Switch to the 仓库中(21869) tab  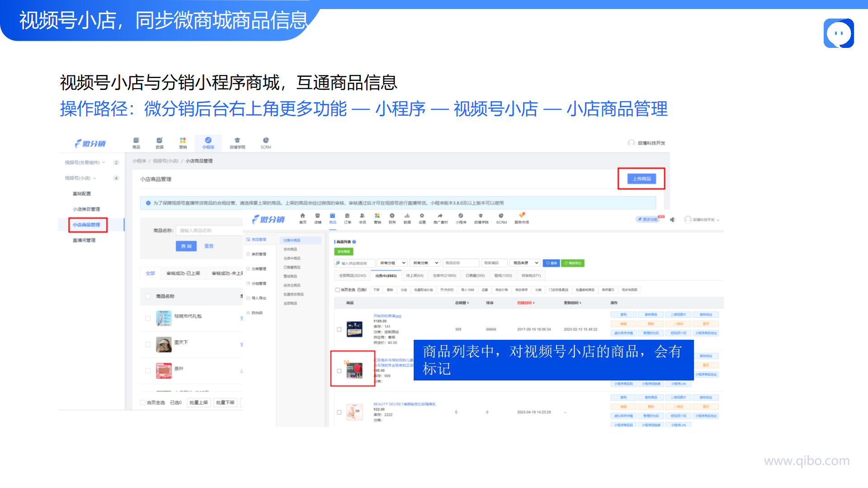[x=444, y=276]
